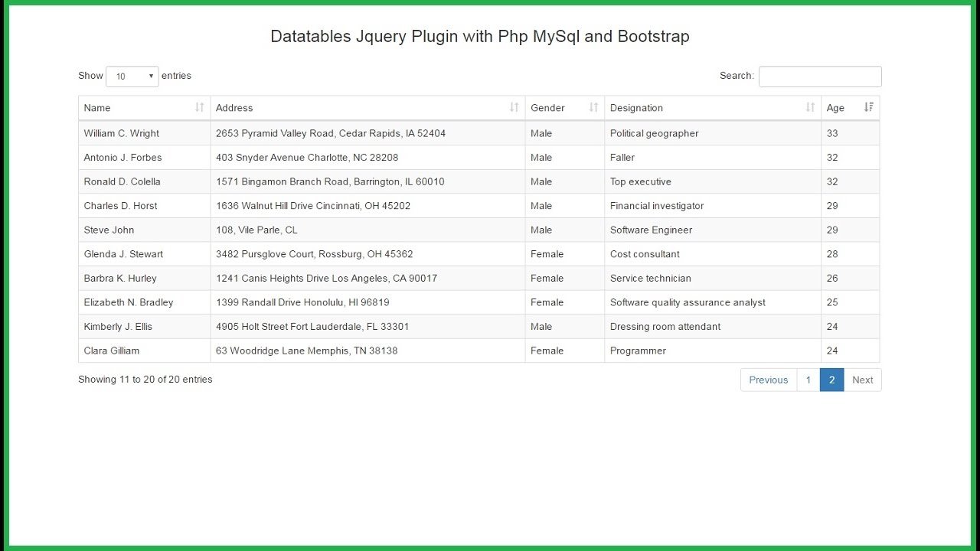Select the active page 2 button
Screen dimensions: 980x551
pyautogui.click(x=831, y=380)
